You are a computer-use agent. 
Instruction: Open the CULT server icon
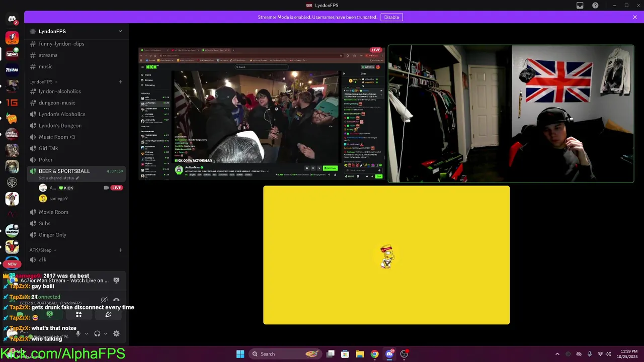click(x=12, y=183)
